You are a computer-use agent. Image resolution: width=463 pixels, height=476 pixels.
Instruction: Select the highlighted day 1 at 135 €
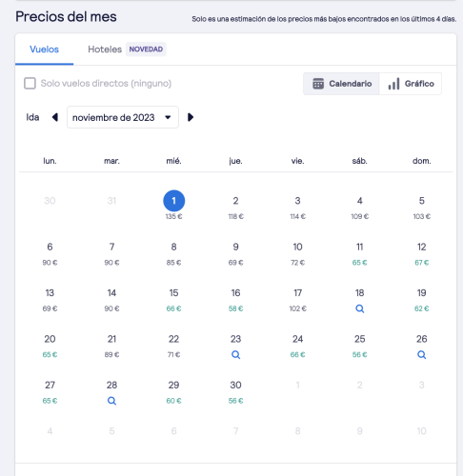tap(173, 206)
